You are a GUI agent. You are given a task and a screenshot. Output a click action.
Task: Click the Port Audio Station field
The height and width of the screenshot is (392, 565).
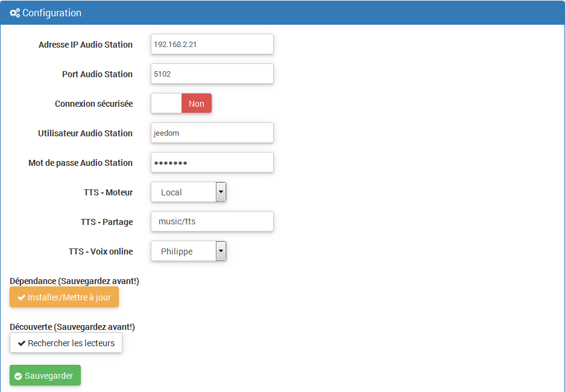212,74
